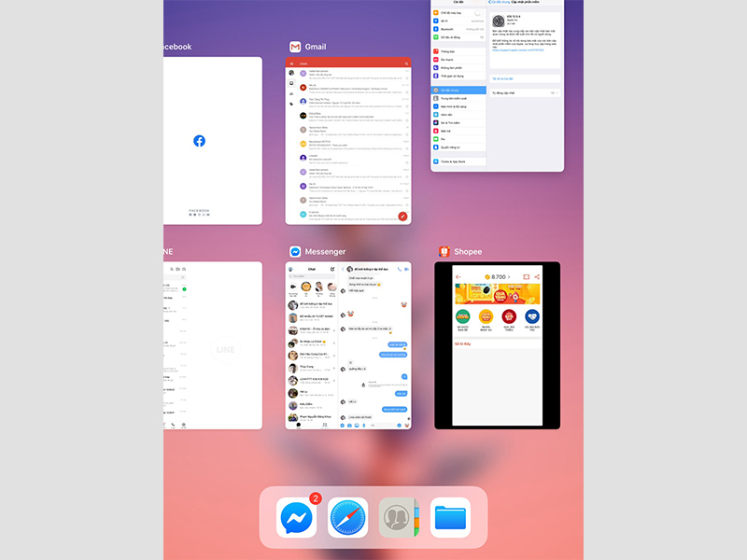Click the Notifications icon in Settings
747x560 pixels.
(x=435, y=51)
